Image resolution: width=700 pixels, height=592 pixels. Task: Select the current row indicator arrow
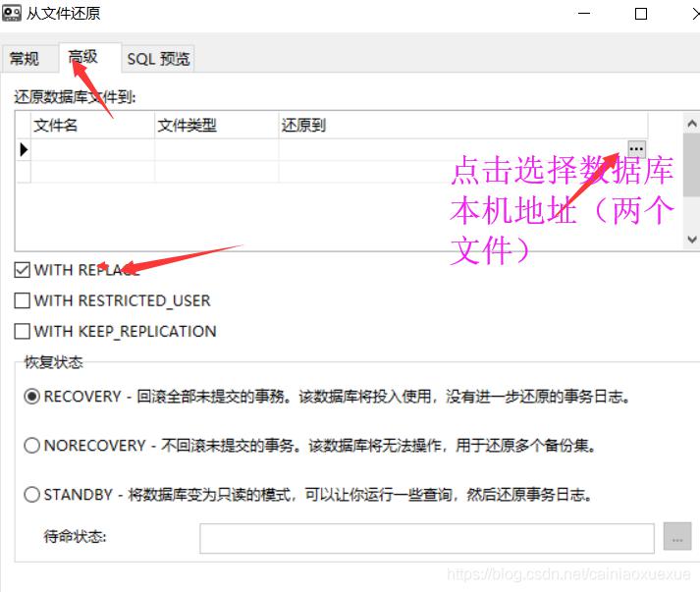click(x=24, y=149)
